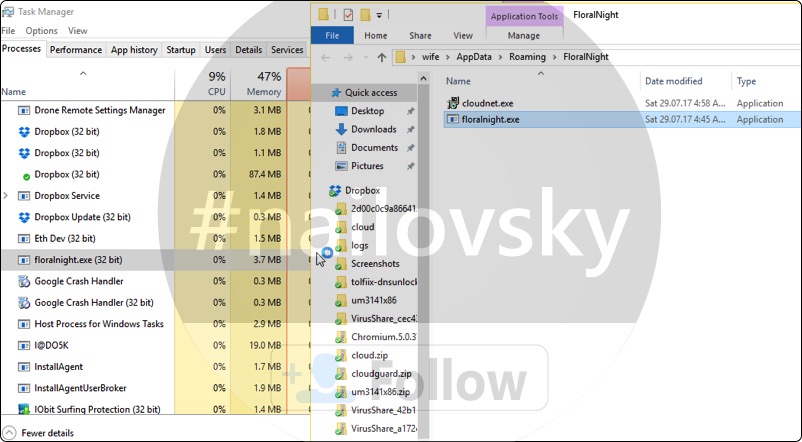Image resolution: width=802 pixels, height=442 pixels.
Task: Expand the Dropbox Service process group
Action: point(6,195)
